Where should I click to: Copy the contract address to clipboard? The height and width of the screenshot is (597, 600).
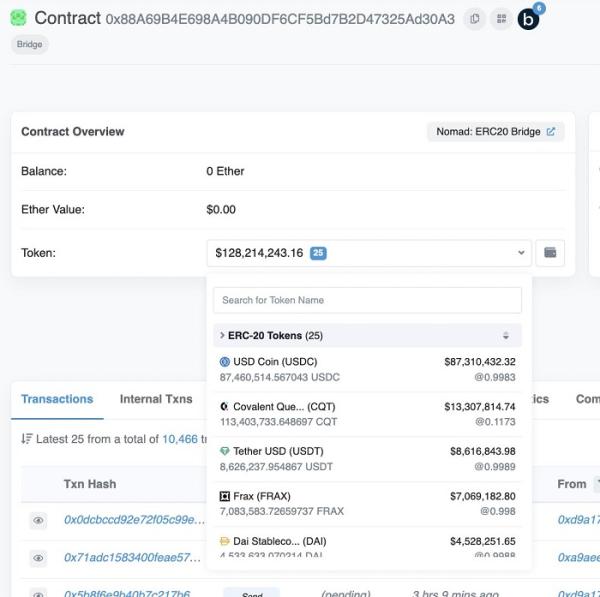pos(474,19)
